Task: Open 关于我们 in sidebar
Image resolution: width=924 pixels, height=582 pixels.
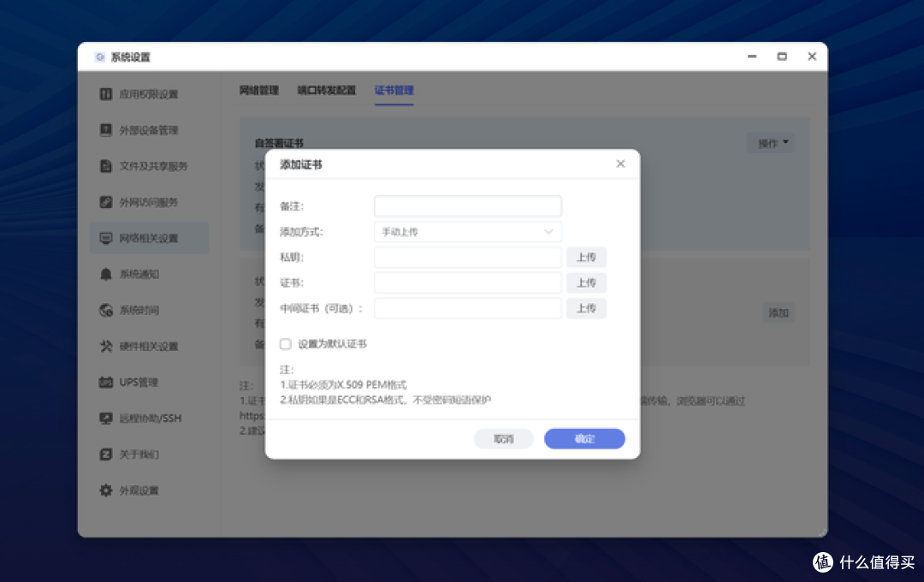Action: pyautogui.click(x=149, y=454)
